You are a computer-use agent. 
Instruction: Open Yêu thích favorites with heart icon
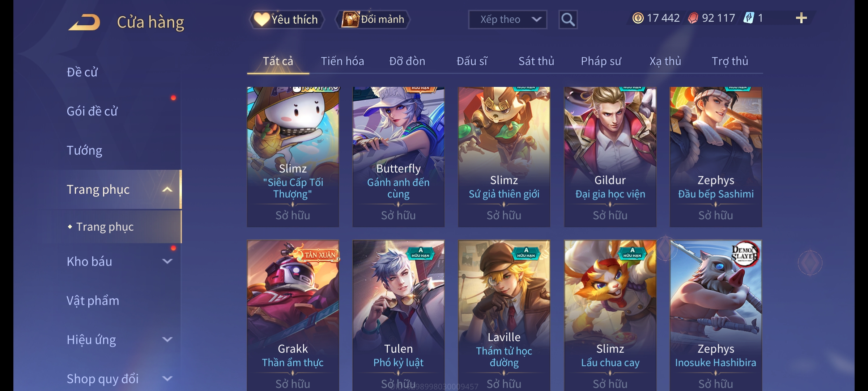tap(286, 20)
